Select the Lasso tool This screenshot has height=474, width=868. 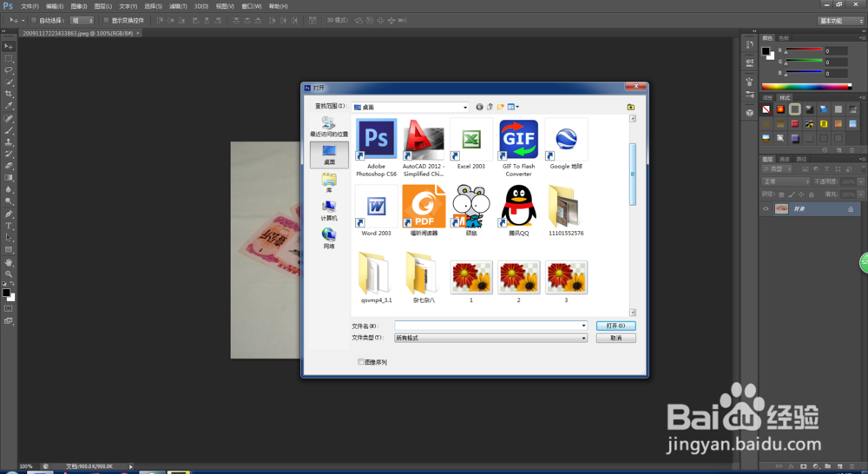click(9, 70)
